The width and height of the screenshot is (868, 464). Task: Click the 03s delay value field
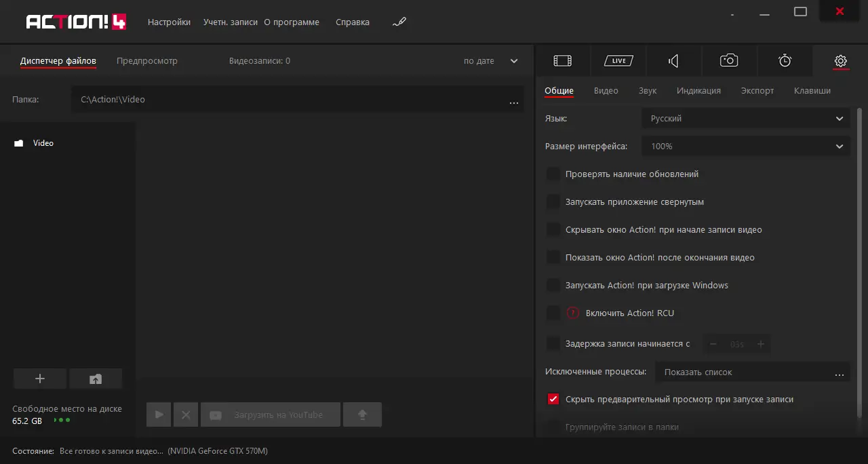pos(737,345)
